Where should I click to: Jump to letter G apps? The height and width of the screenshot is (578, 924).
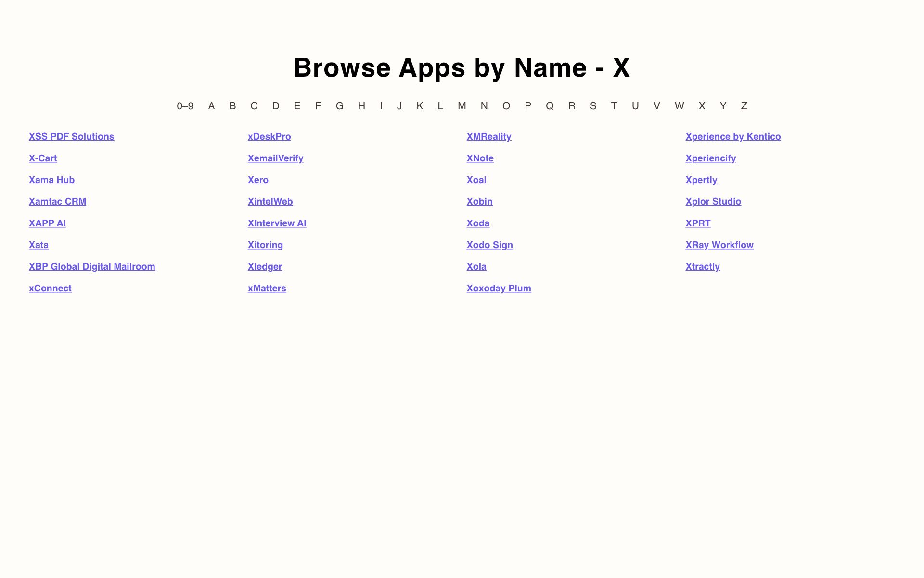click(340, 106)
